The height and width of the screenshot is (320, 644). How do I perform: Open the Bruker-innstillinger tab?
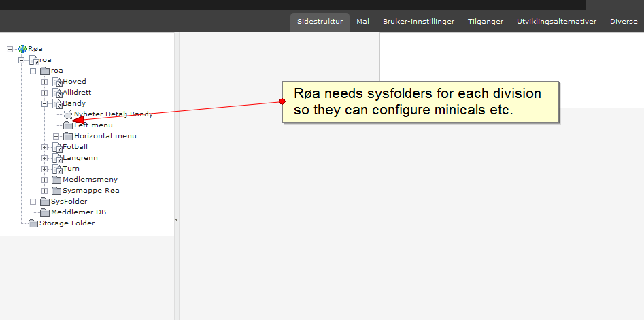[418, 22]
